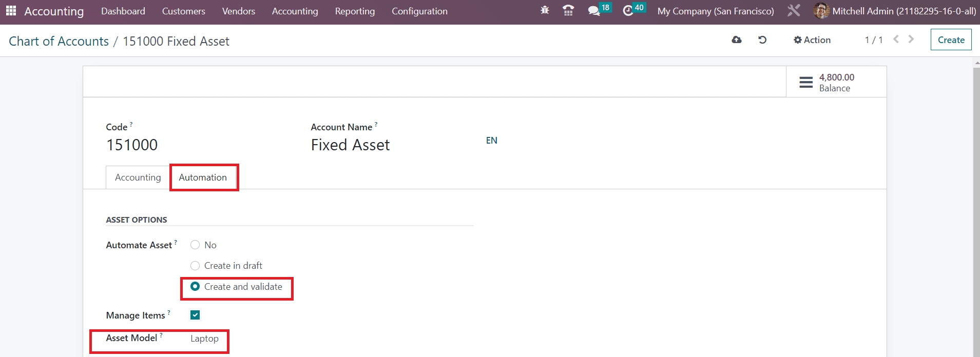Switch to the Accounting tab
Screen dimensions: 980x357
(138, 177)
